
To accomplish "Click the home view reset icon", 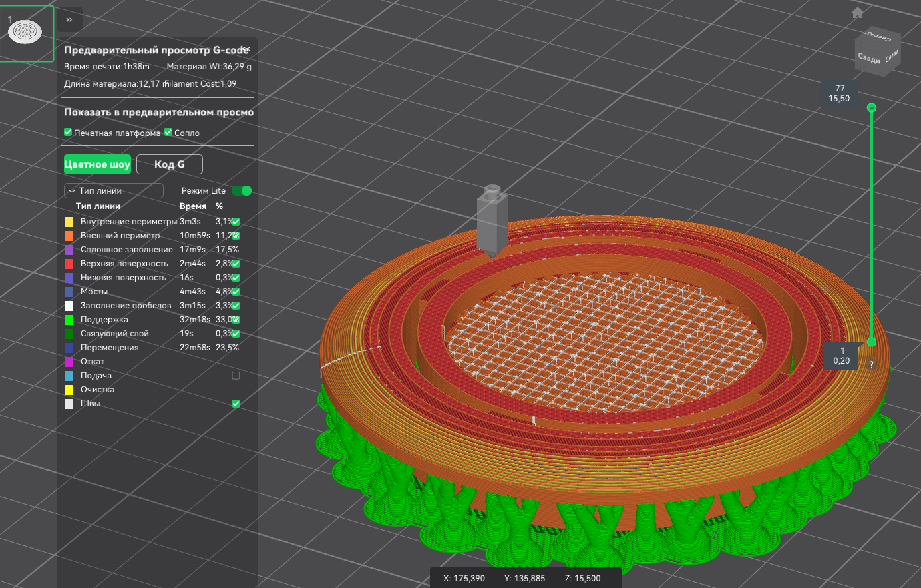I will pyautogui.click(x=858, y=13).
